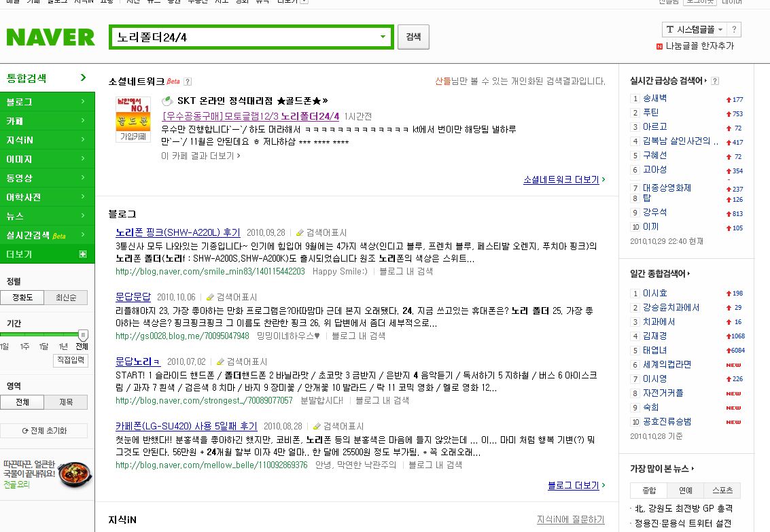Open the 어학사전 search category
Image resolution: width=770 pixels, height=532 pixels.
pyautogui.click(x=47, y=197)
